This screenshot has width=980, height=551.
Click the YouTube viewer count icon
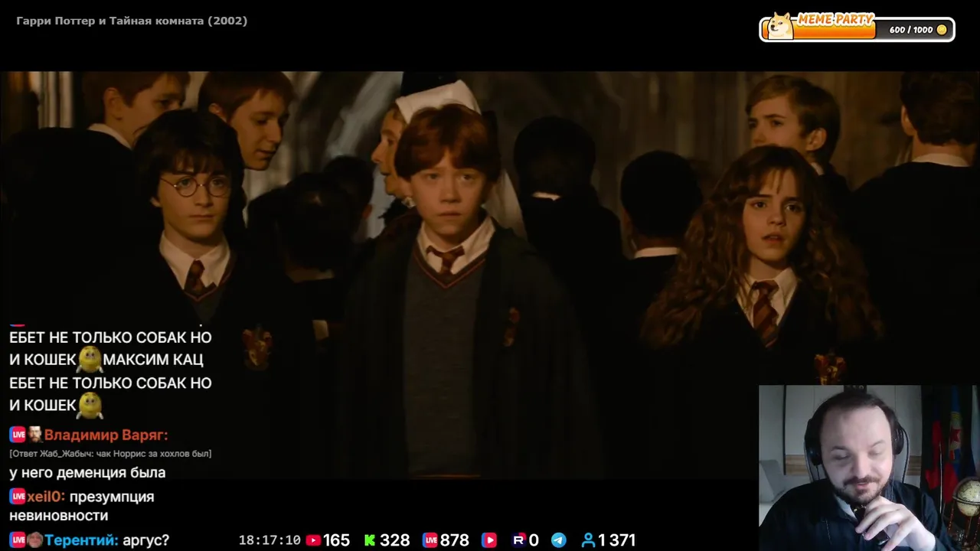click(313, 540)
